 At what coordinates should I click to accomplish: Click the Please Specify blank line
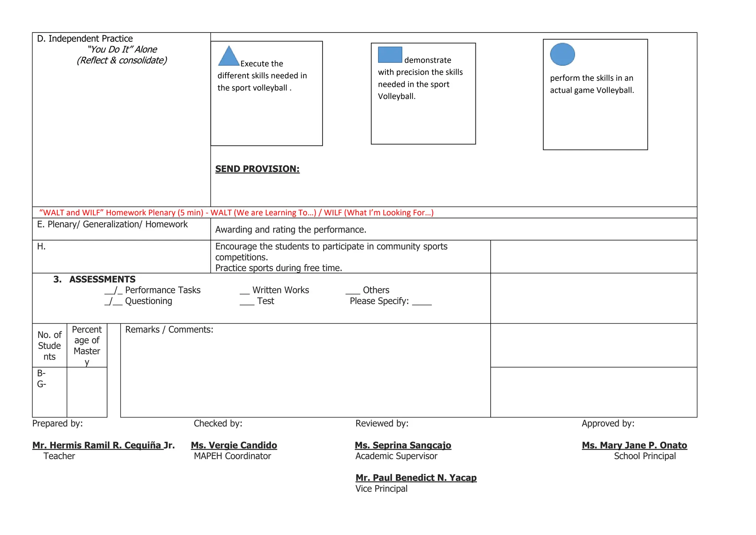[x=422, y=303]
